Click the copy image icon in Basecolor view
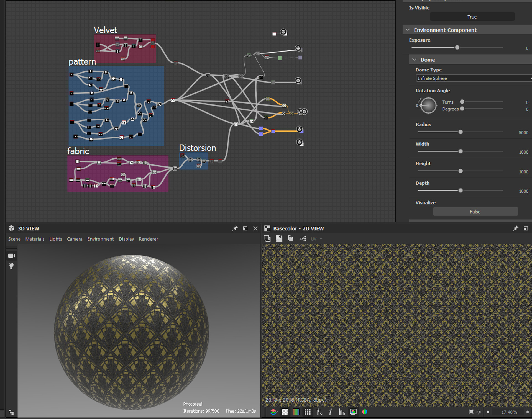532x419 pixels. [x=290, y=238]
